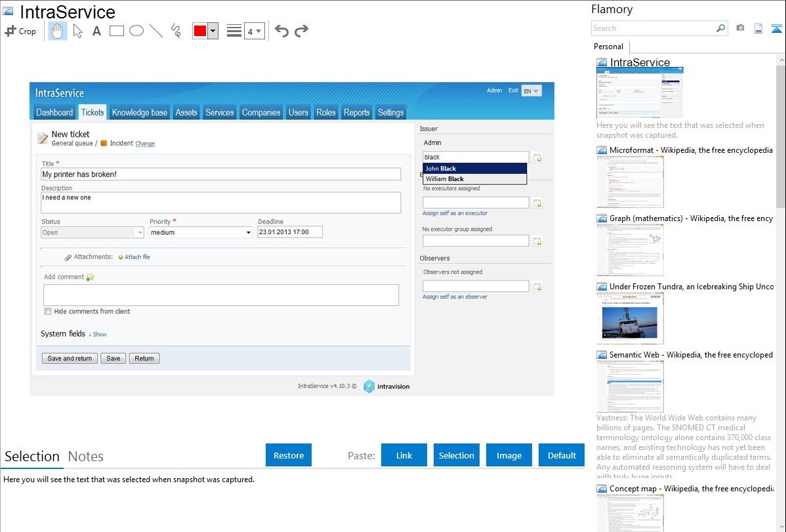Pick the ellipse shape tool
This screenshot has width=786, height=532.
[x=136, y=31]
